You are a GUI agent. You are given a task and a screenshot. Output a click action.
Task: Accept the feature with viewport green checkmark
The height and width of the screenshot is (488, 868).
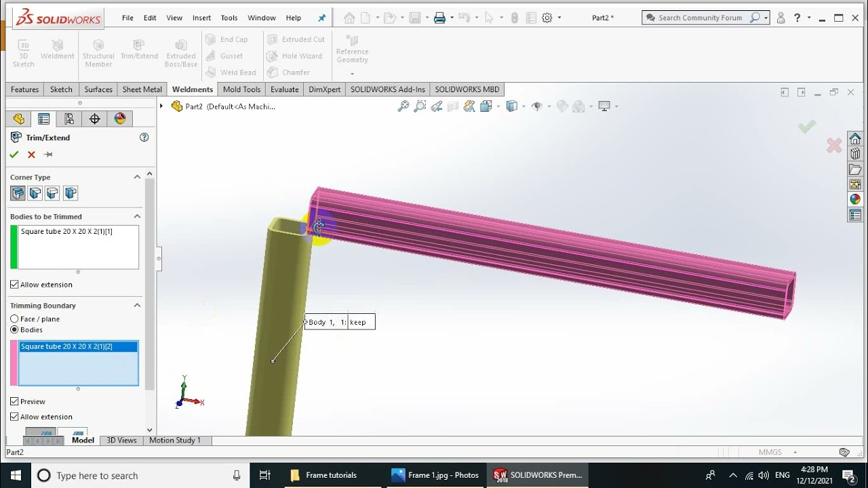pyautogui.click(x=806, y=126)
